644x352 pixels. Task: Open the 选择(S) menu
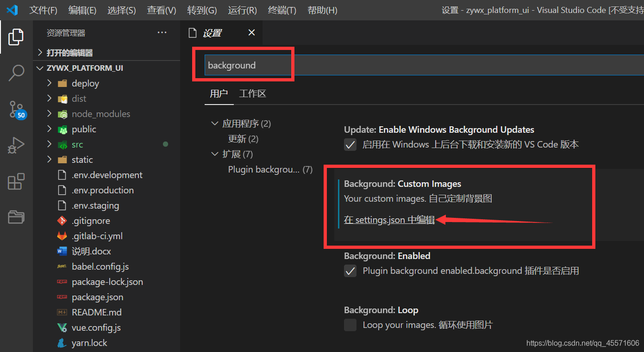click(122, 10)
